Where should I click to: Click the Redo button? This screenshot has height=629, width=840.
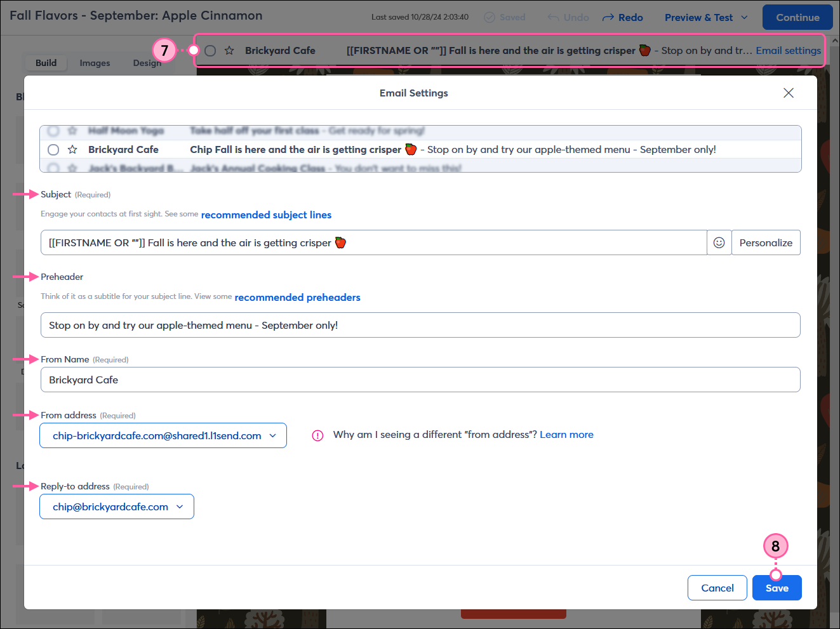click(623, 17)
